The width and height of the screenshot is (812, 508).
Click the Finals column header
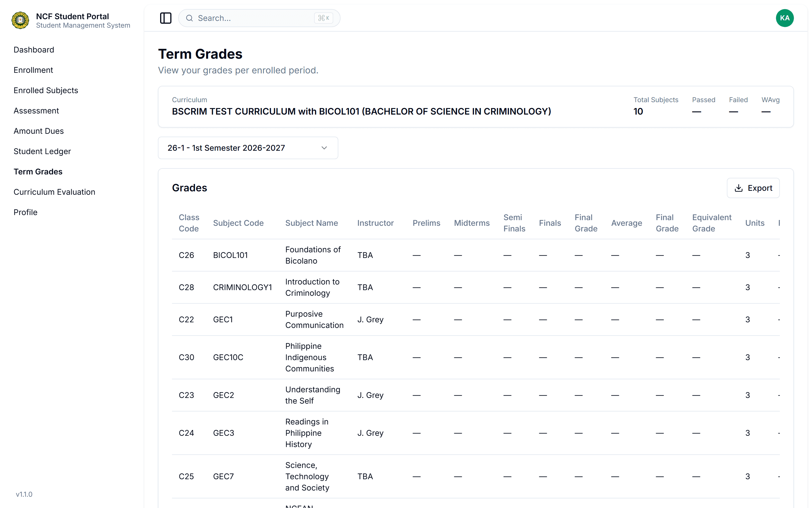click(x=550, y=223)
